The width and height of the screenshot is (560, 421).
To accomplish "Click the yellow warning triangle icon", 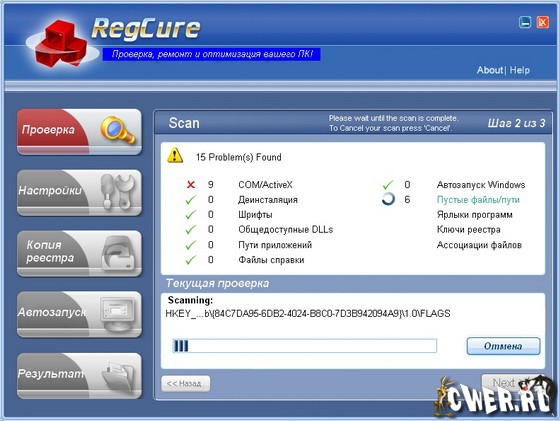I will (x=175, y=156).
